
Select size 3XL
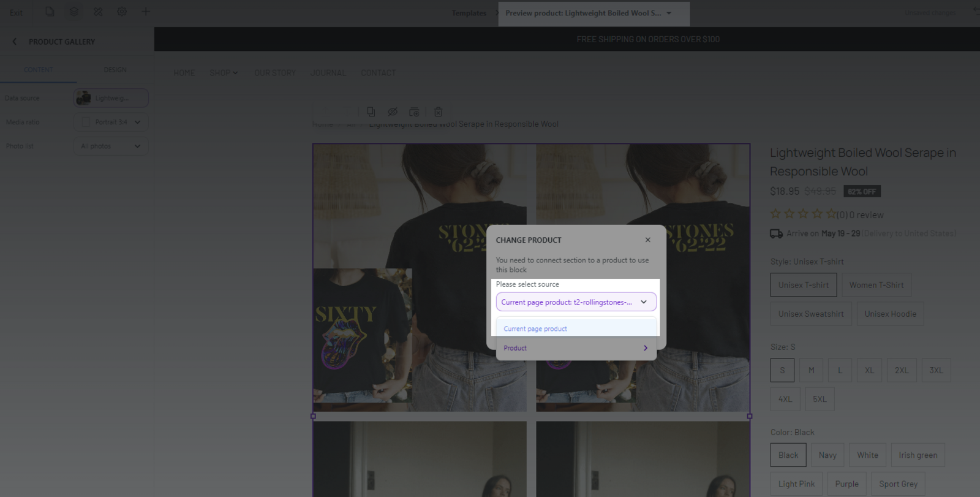point(936,370)
